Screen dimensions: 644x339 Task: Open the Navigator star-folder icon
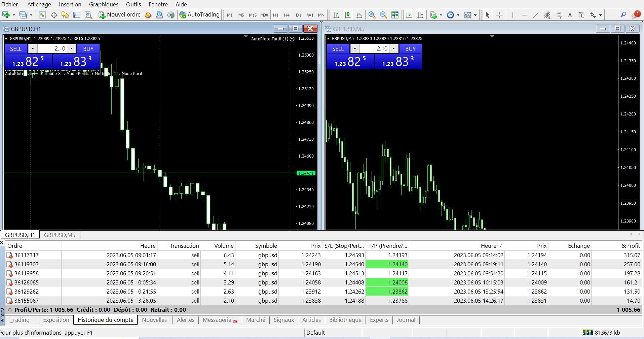click(65, 15)
